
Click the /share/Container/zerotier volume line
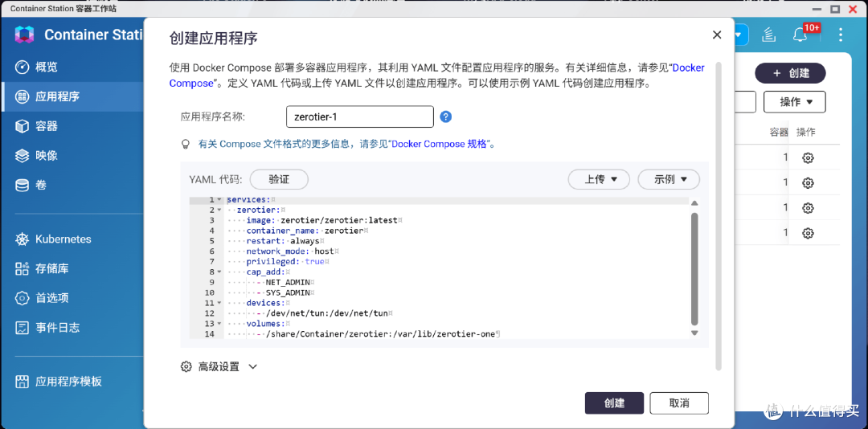tap(378, 334)
